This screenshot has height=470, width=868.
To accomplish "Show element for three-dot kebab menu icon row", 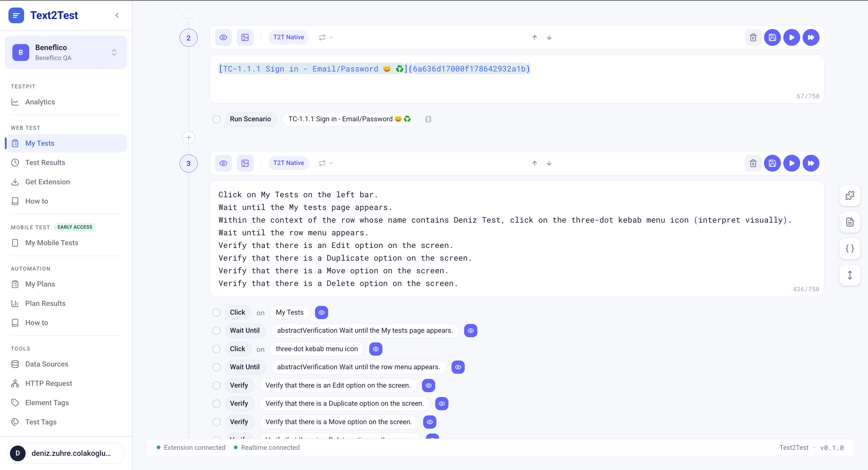I will pyautogui.click(x=376, y=349).
